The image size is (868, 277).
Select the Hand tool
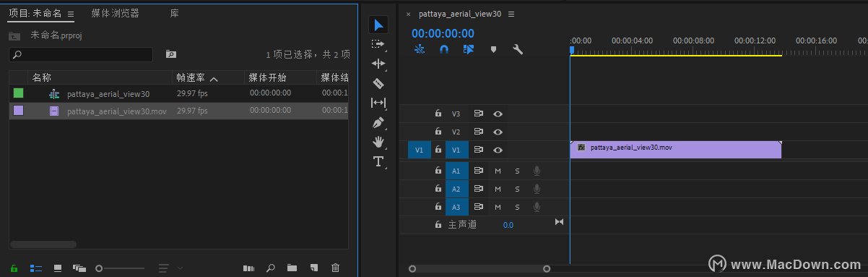pyautogui.click(x=378, y=142)
